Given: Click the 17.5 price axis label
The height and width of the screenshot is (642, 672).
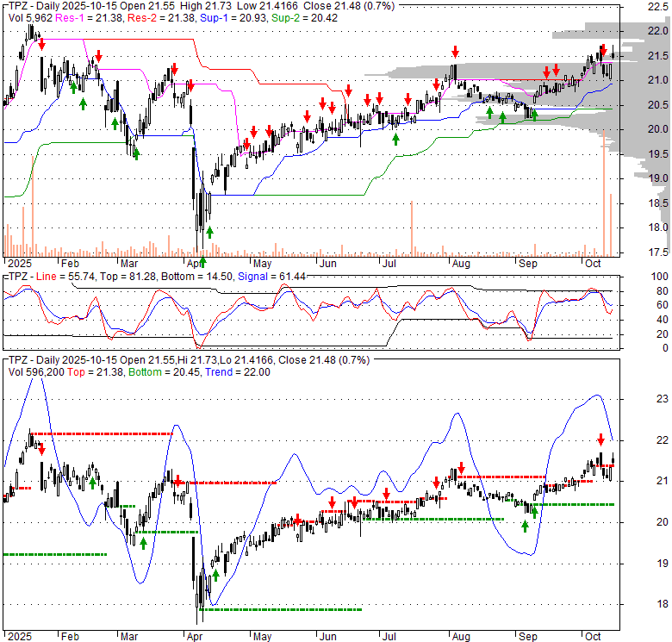Looking at the screenshot, I should 658,252.
